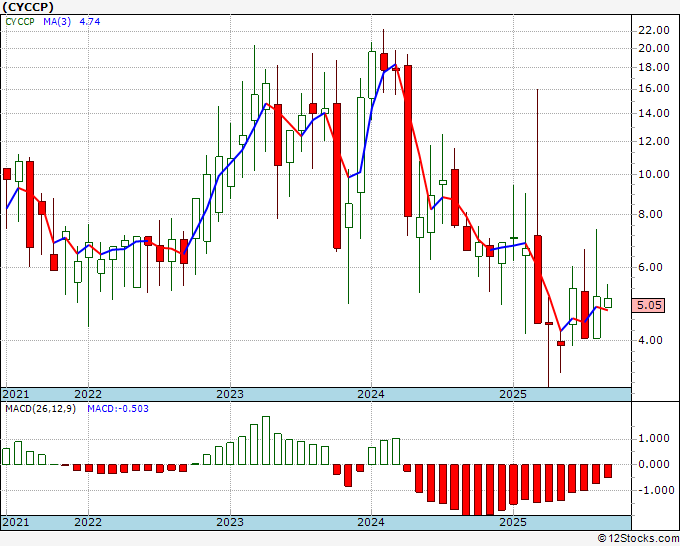This screenshot has width=680, height=546.
Task: Click the 12Stocks.com copyright text
Action: pos(638,539)
